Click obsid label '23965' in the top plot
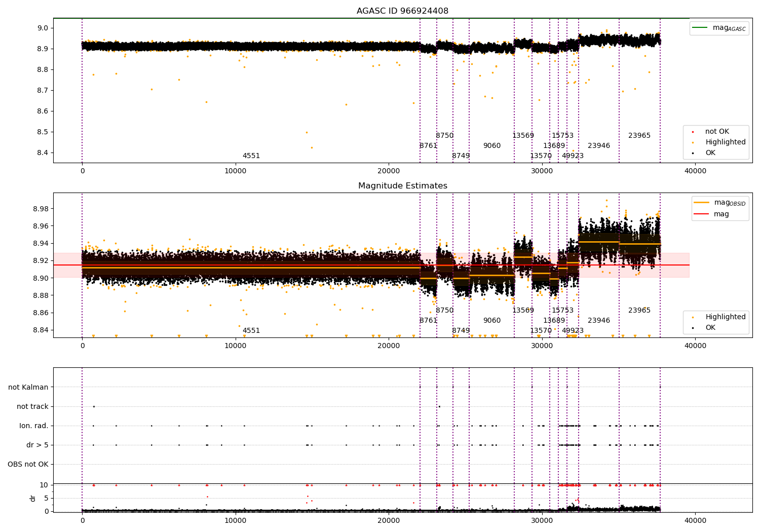Image resolution: width=760 pixels, height=532 pixels. click(x=639, y=136)
